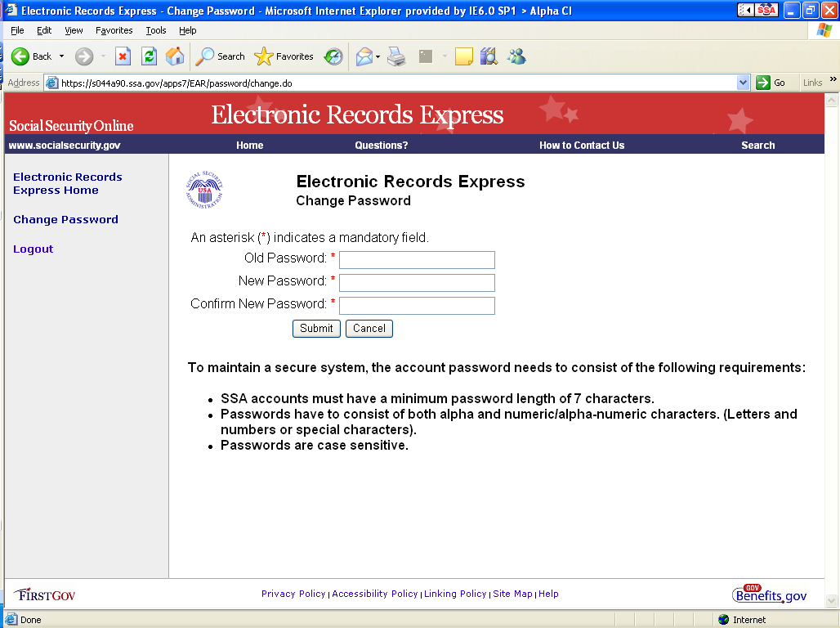This screenshot has width=840, height=628.
Task: Click the yellow note Discuss icon
Action: pyautogui.click(x=464, y=56)
